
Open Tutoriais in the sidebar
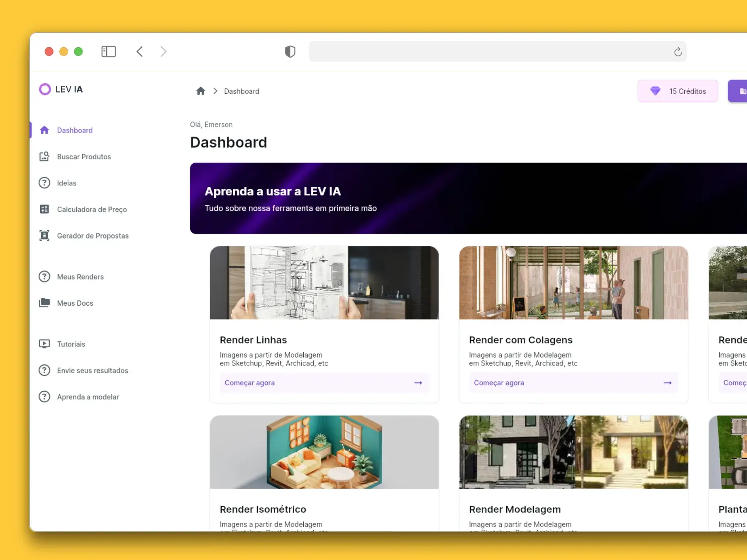[71, 344]
